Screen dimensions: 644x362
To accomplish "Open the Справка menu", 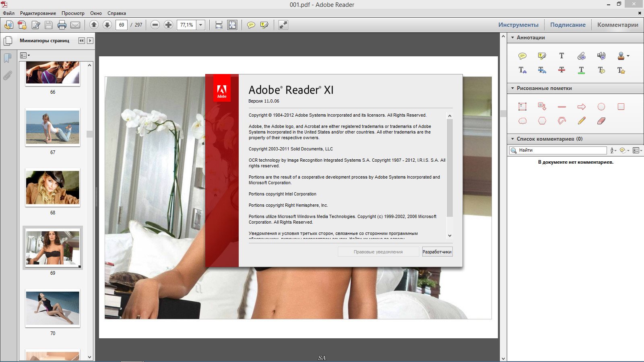I will (x=117, y=13).
